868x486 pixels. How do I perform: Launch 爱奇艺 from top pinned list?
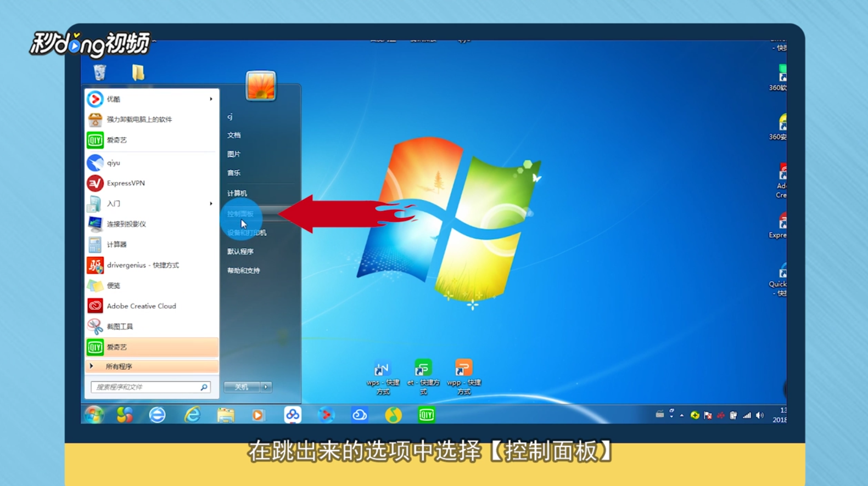pyautogui.click(x=152, y=140)
